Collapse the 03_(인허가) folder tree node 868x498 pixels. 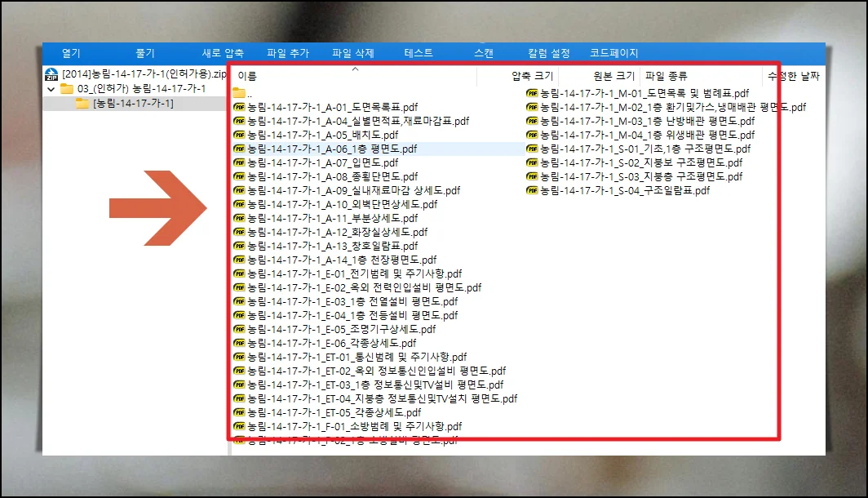click(51, 89)
